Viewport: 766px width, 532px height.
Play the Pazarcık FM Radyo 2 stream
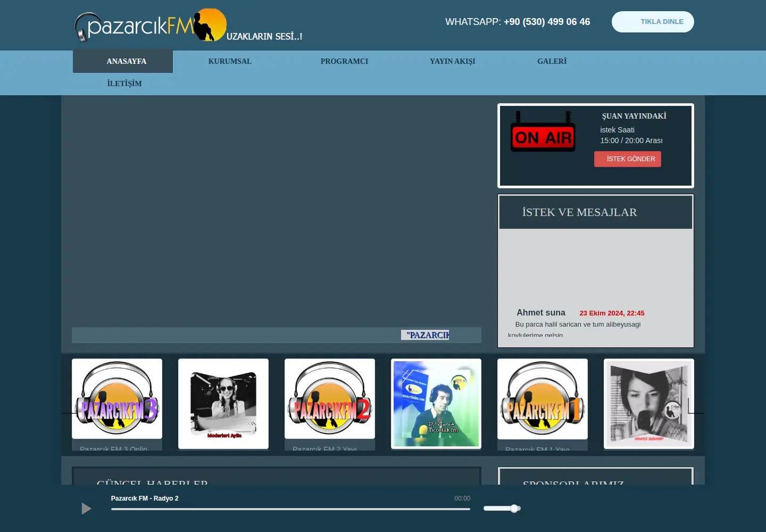coord(86,509)
